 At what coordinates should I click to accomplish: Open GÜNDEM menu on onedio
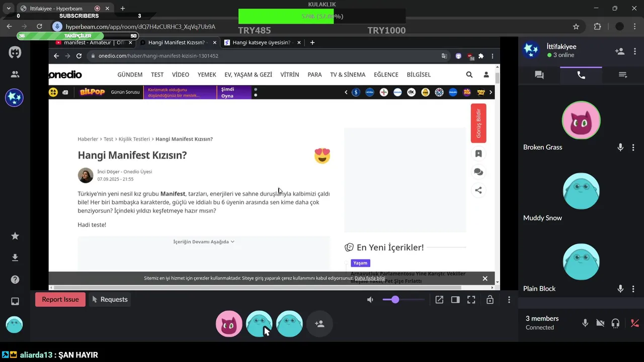tap(130, 74)
